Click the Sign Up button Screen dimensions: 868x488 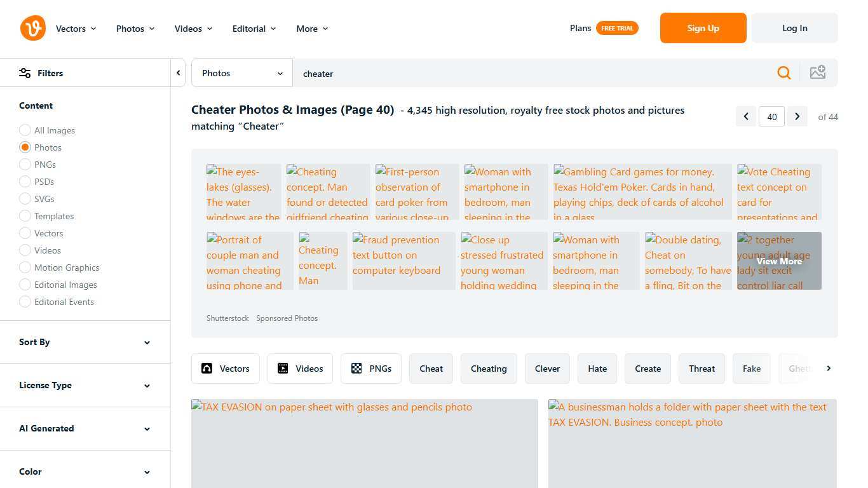(703, 28)
